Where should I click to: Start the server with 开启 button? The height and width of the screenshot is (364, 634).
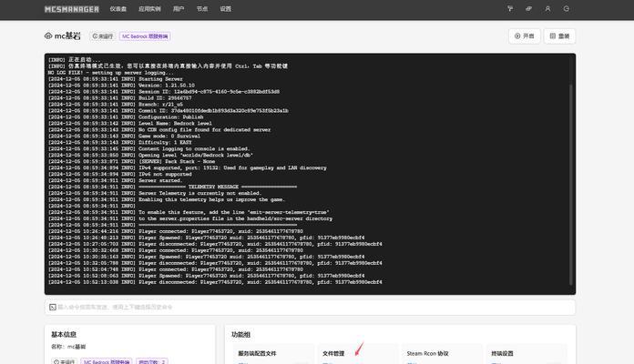524,36
